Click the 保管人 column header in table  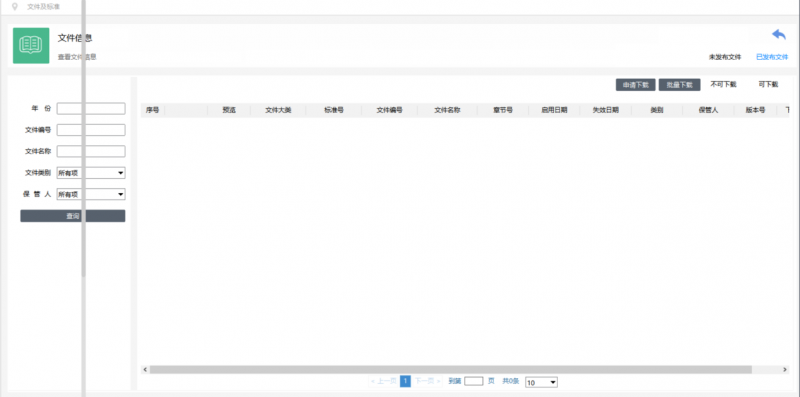click(x=708, y=110)
